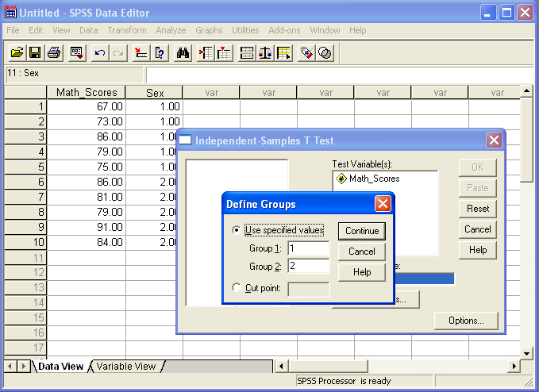Select the Cut point radio button
539x392 pixels.
click(x=236, y=287)
